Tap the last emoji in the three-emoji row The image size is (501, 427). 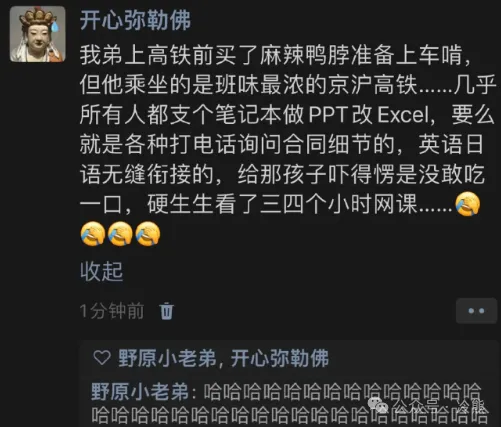[x=148, y=234]
